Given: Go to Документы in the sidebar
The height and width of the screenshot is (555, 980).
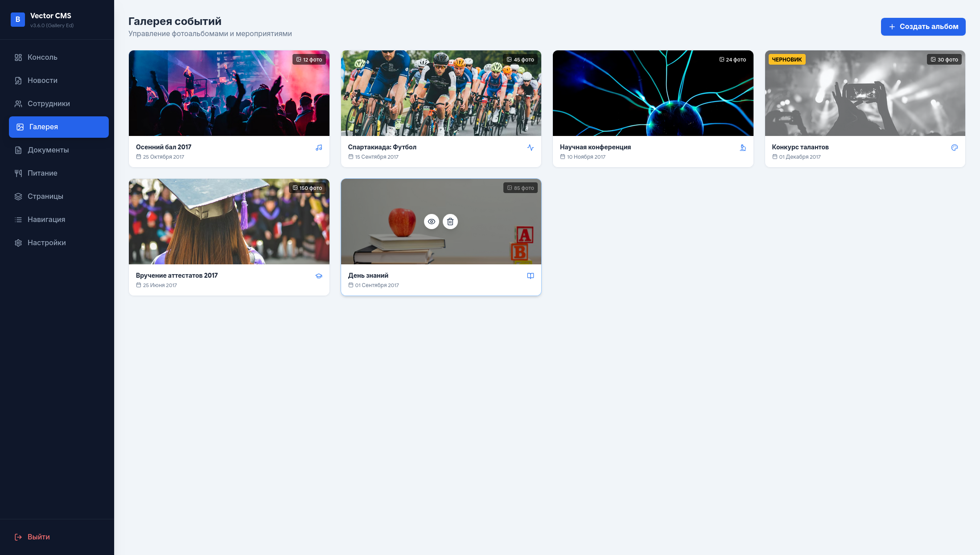Looking at the screenshot, I should [48, 150].
